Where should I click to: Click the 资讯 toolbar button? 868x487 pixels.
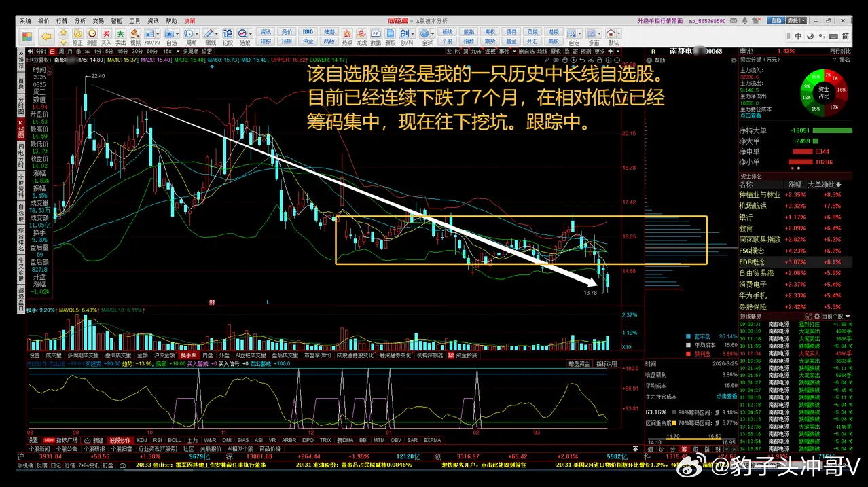[x=266, y=32]
